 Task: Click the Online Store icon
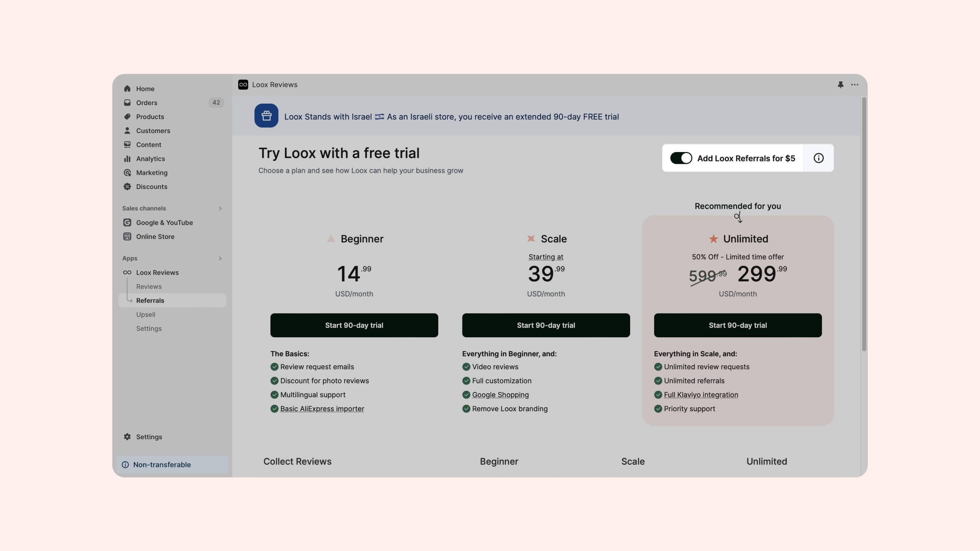[127, 236]
